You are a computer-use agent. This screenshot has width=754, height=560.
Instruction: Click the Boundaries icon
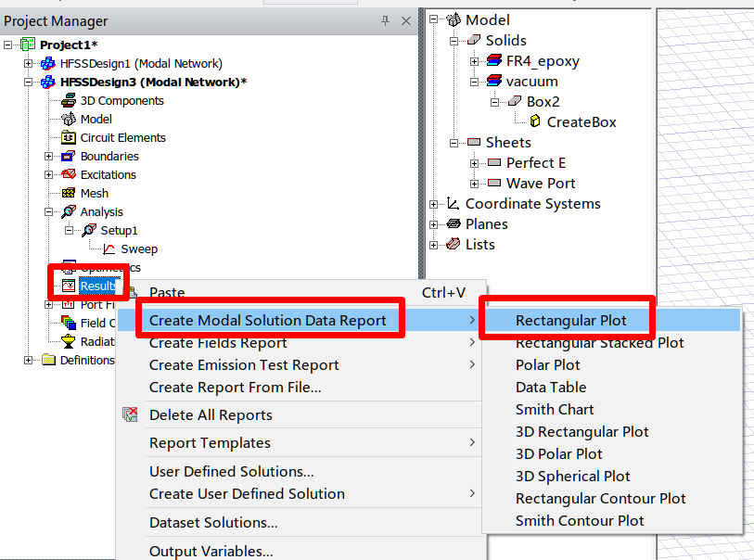point(69,156)
